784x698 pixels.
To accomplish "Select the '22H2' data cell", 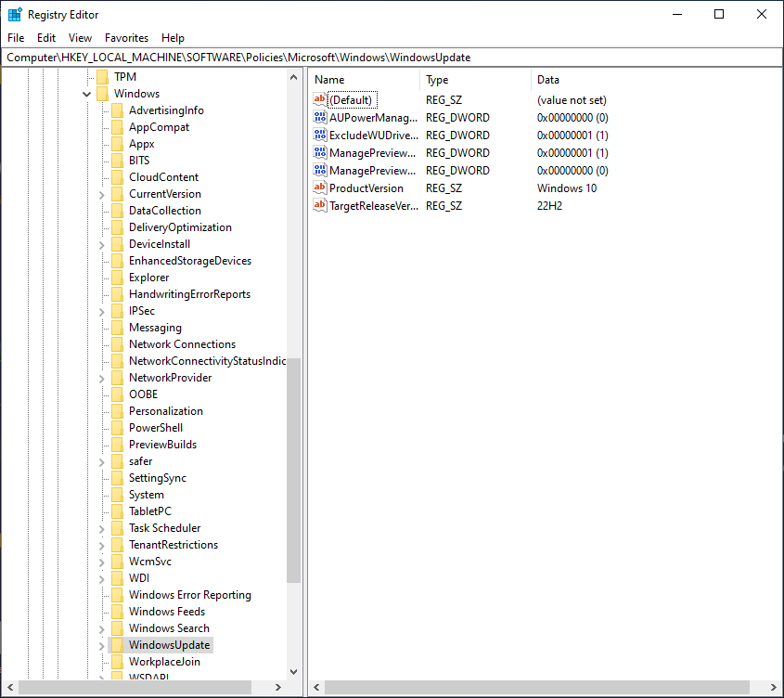I will click(x=549, y=206).
